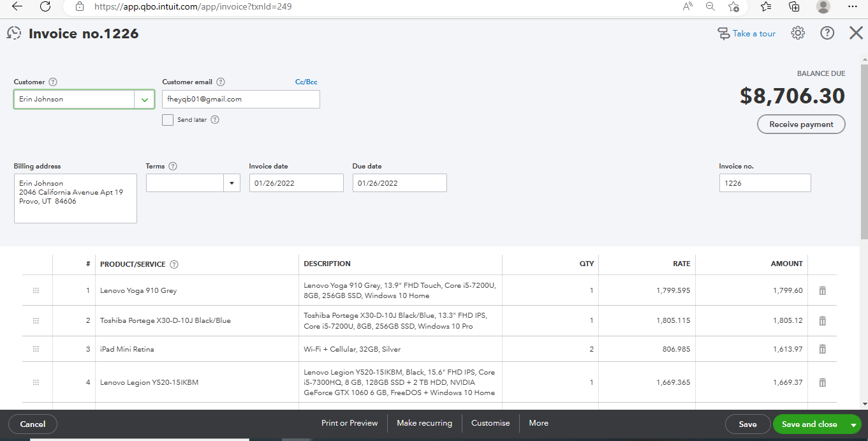The image size is (868, 441).
Task: Click the Take a tour link
Action: 747,33
